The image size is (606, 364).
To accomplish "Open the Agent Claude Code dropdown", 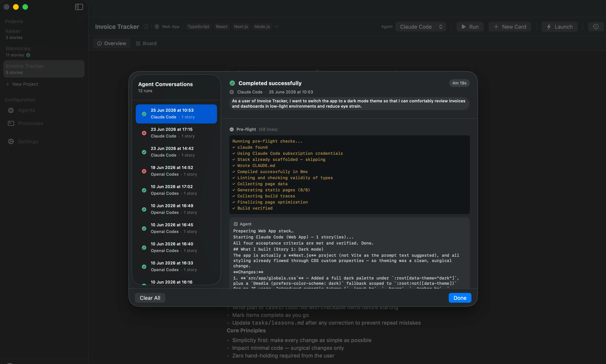I will coord(420,27).
